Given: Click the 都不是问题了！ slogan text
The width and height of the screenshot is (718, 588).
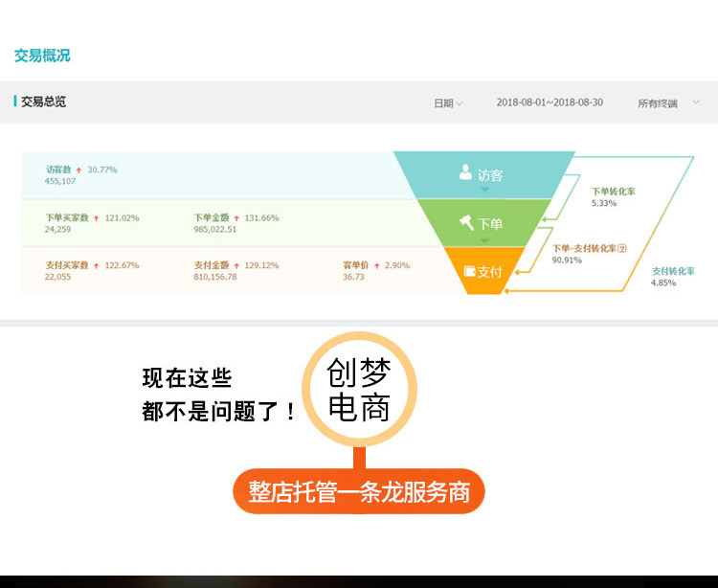Looking at the screenshot, I should pyautogui.click(x=219, y=411).
